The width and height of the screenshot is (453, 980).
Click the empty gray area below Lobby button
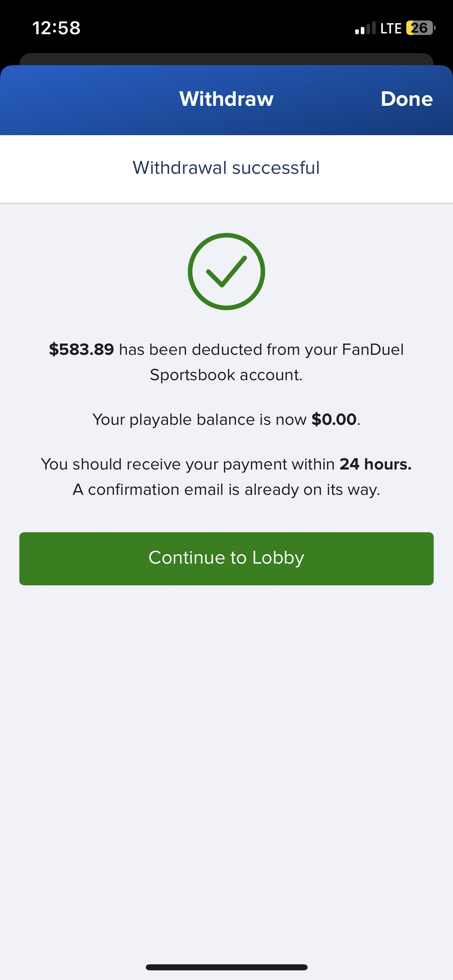[x=226, y=744]
